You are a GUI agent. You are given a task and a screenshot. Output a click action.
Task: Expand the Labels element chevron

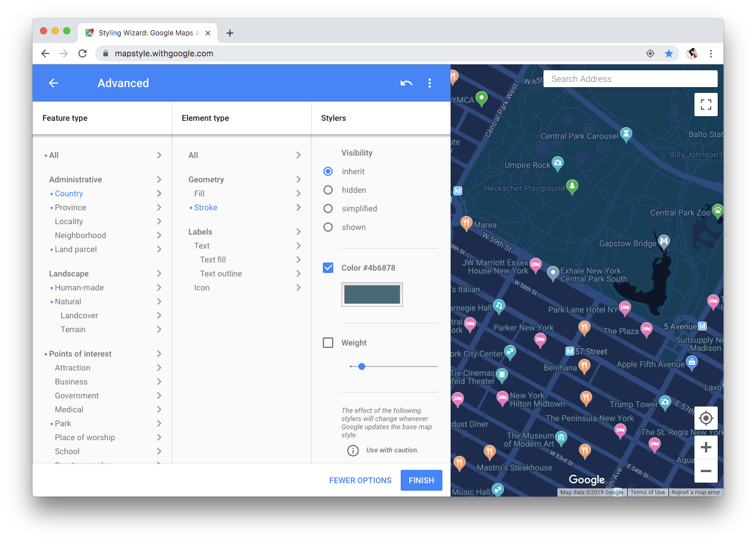pyautogui.click(x=298, y=232)
